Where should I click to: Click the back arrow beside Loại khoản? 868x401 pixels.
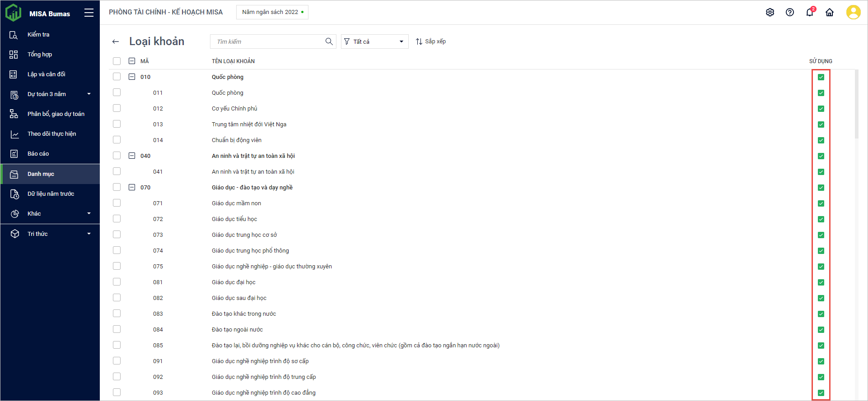pyautogui.click(x=116, y=41)
